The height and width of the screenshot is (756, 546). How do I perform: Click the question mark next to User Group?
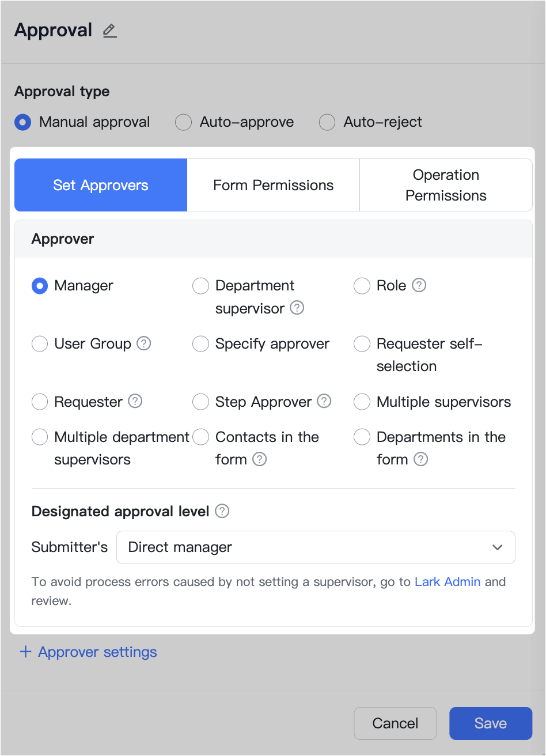145,343
